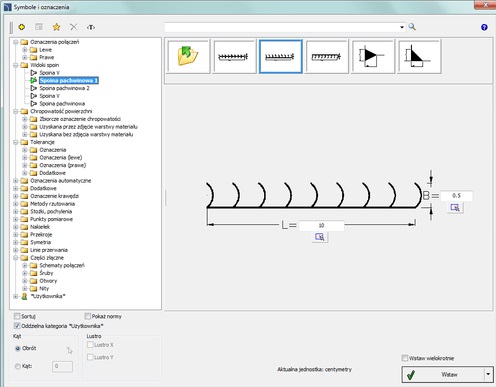This screenshot has width=496, height=387.
Task: Collapse the Tolerancje folder
Action: (16, 142)
